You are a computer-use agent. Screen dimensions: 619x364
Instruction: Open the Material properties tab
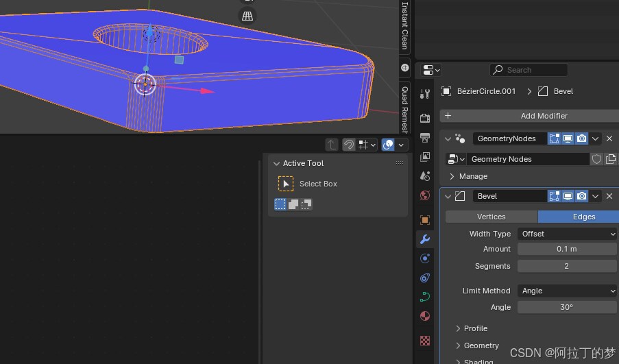(x=425, y=316)
